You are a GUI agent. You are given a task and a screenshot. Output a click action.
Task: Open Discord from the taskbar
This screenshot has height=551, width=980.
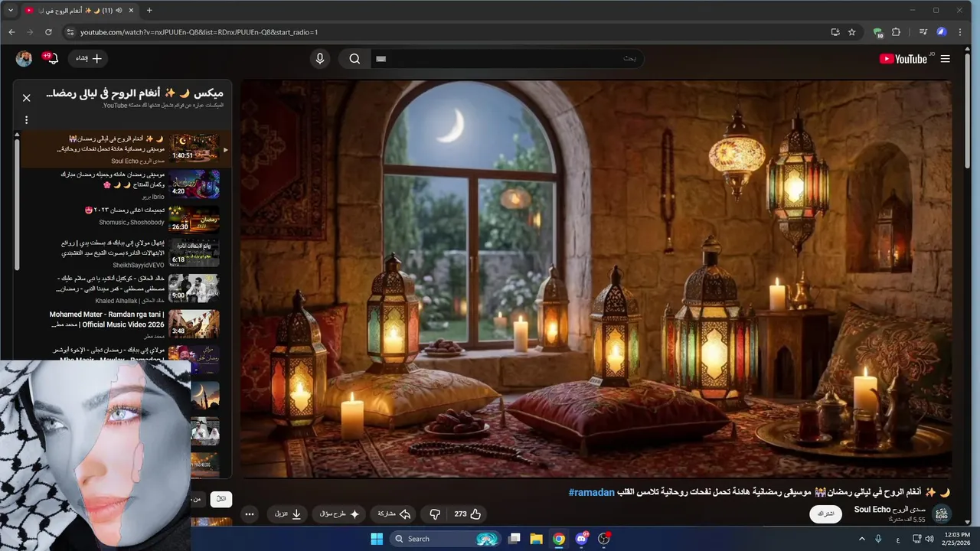[582, 539]
